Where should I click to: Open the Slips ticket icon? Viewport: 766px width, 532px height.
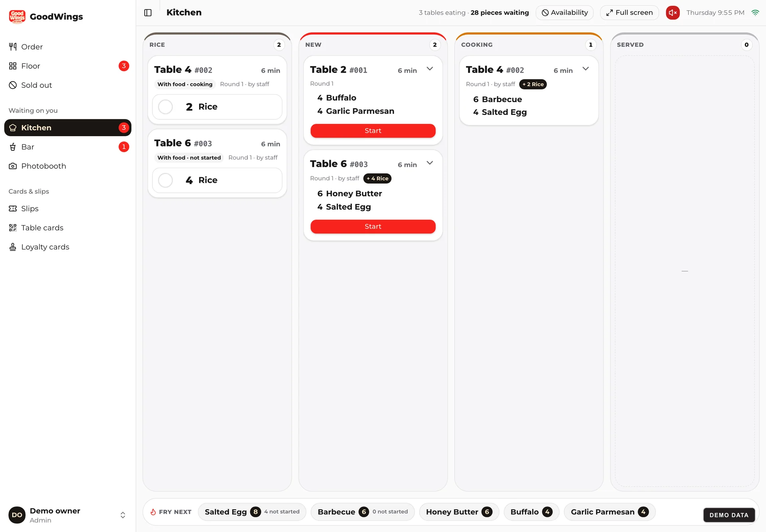[13, 209]
